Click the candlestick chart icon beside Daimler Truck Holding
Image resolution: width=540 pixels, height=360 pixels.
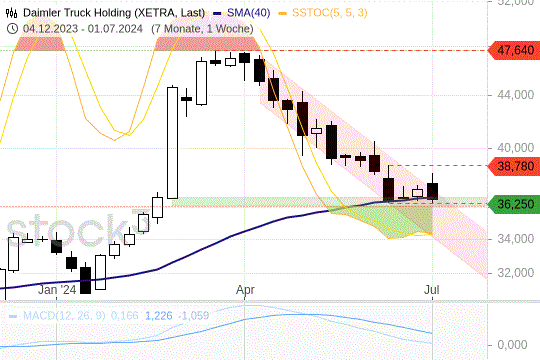(x=12, y=13)
